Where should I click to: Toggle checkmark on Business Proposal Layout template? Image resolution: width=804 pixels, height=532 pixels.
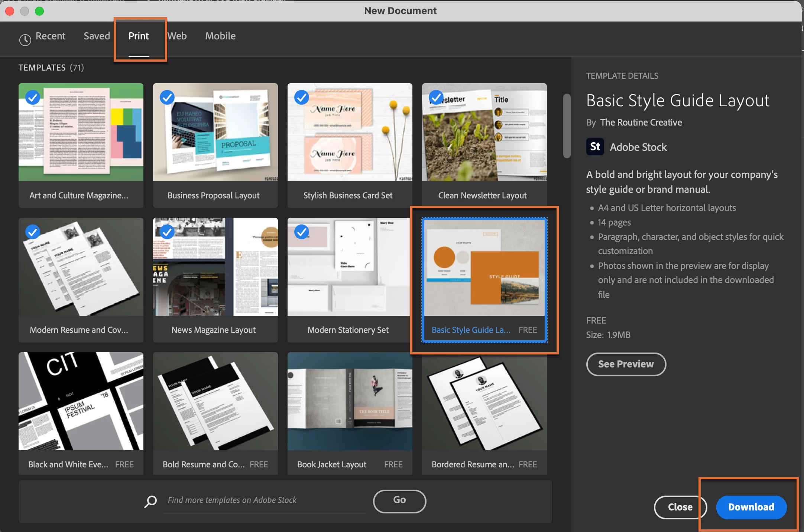pyautogui.click(x=167, y=98)
